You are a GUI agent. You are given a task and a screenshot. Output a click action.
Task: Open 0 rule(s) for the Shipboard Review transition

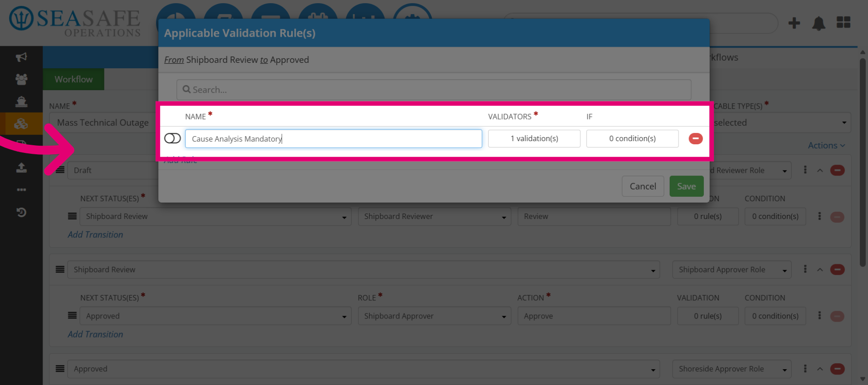click(x=708, y=217)
